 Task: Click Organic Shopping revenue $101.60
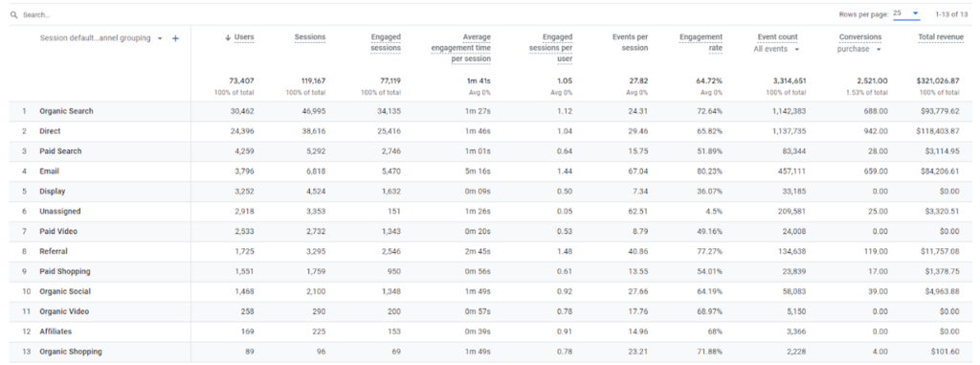point(945,352)
